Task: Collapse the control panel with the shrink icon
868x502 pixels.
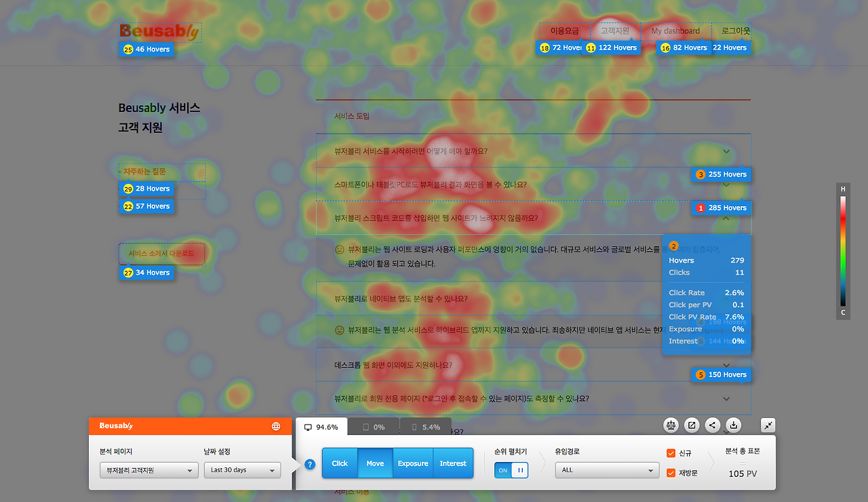Action: pos(768,425)
